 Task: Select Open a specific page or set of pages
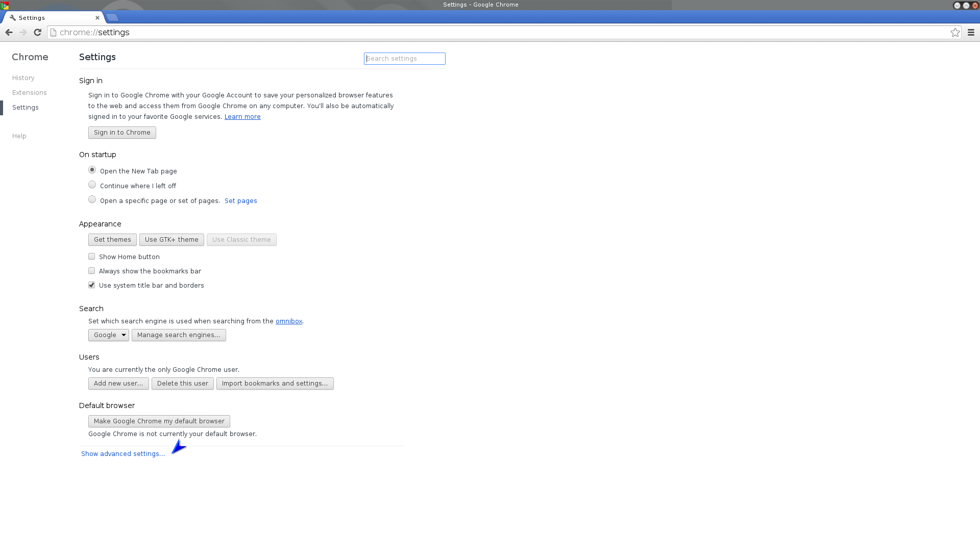click(92, 199)
